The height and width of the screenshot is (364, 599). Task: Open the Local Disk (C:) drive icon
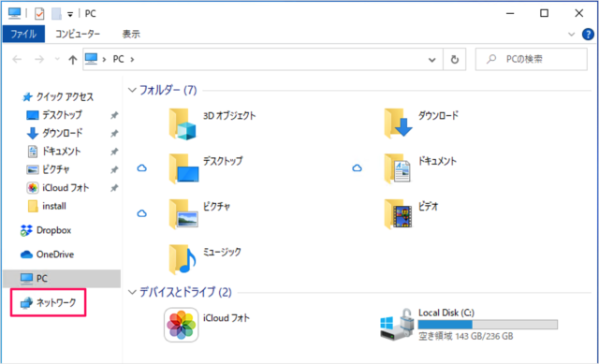[397, 325]
